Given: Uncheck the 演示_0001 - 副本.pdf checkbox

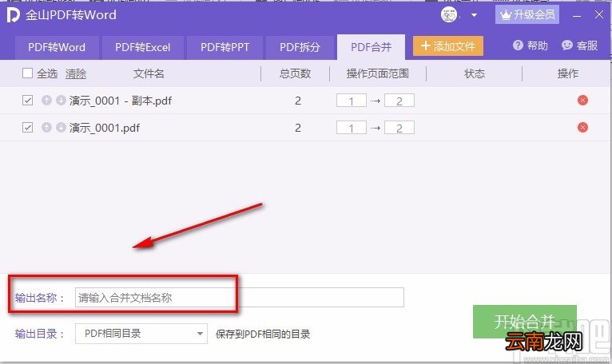Looking at the screenshot, I should click(x=27, y=101).
